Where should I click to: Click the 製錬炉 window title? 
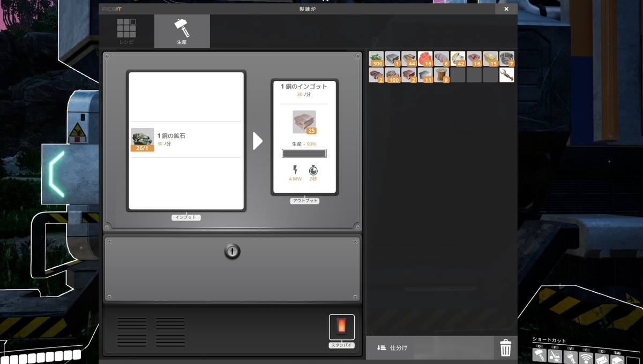308,9
